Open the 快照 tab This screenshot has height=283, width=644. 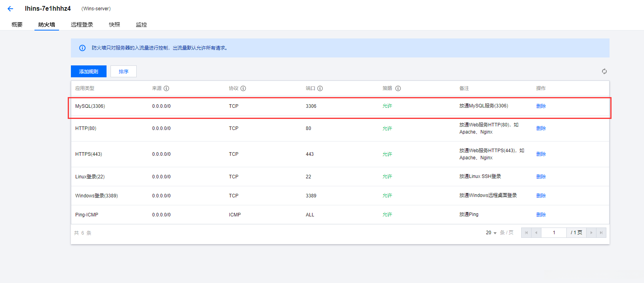coord(114,25)
